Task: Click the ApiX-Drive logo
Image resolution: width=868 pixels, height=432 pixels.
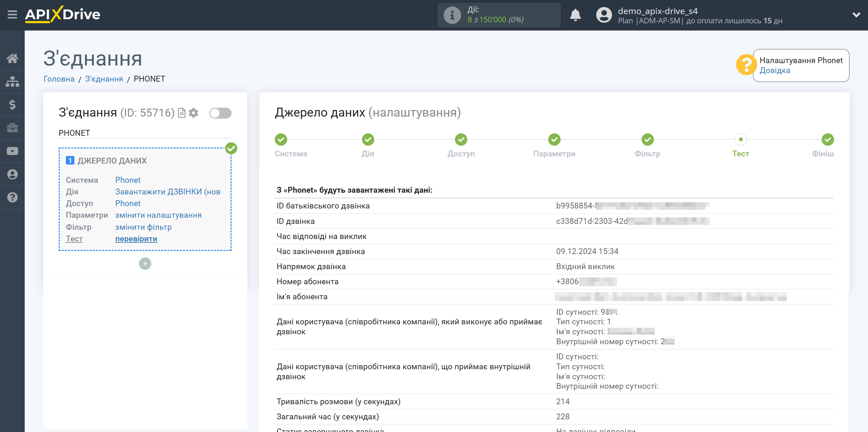Action: click(x=62, y=15)
